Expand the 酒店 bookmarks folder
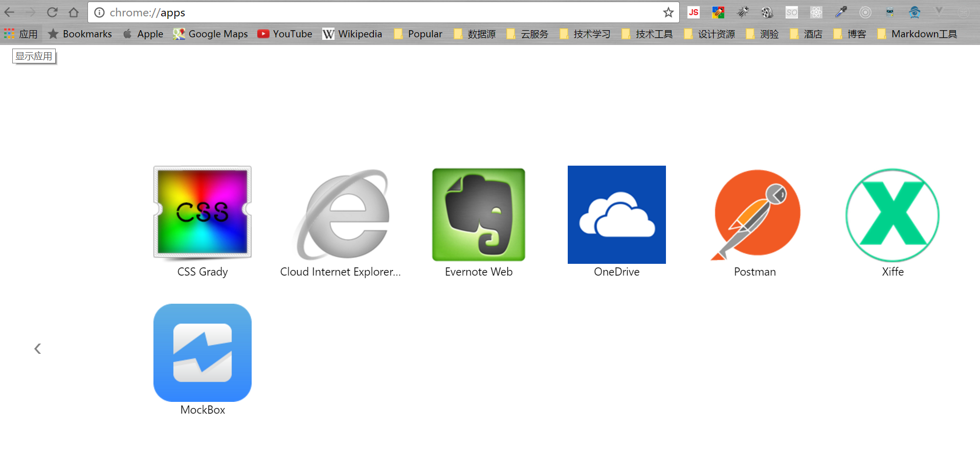Image resolution: width=980 pixels, height=453 pixels. click(x=807, y=34)
